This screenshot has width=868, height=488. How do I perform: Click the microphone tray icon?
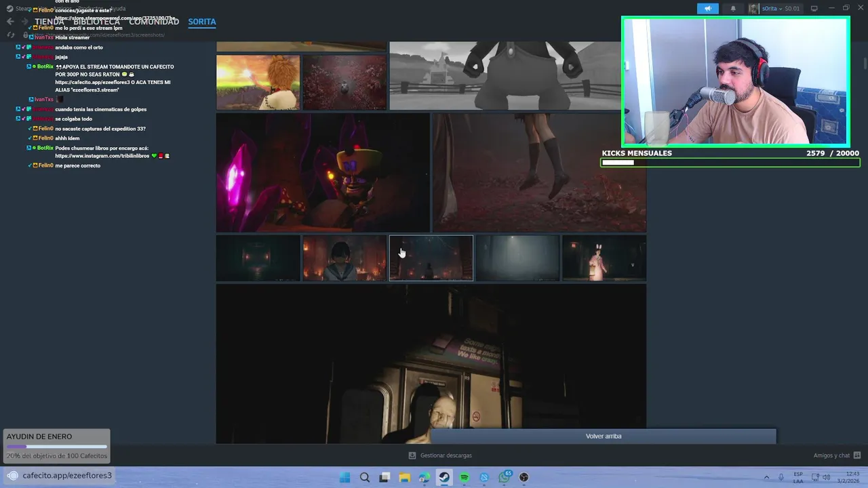coord(782,477)
